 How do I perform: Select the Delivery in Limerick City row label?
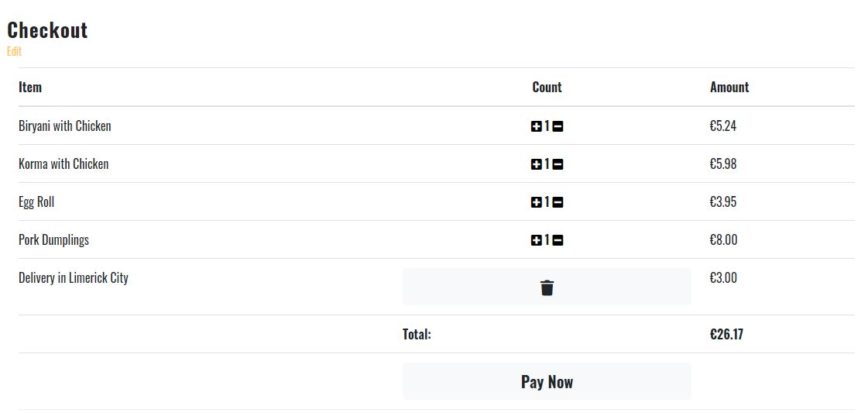coord(74,278)
